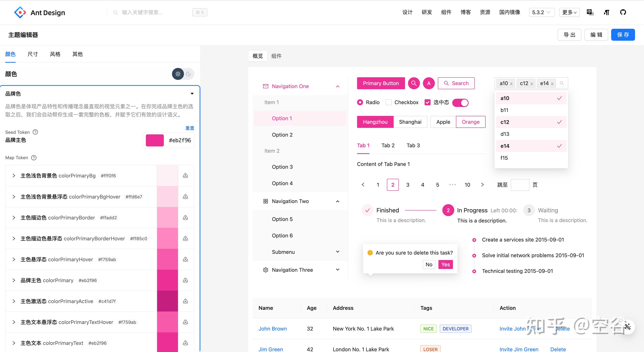Switch to dark mode moon icon

pyautogui.click(x=188, y=74)
